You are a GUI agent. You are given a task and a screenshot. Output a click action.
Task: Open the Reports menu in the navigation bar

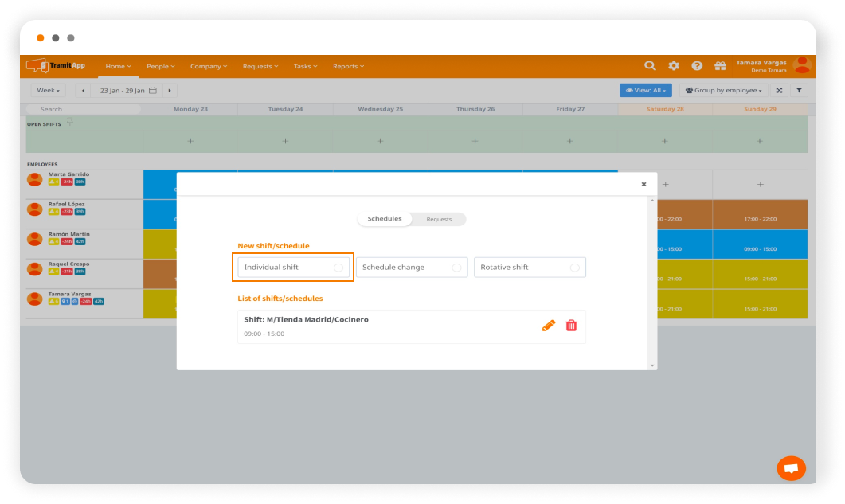click(x=348, y=66)
